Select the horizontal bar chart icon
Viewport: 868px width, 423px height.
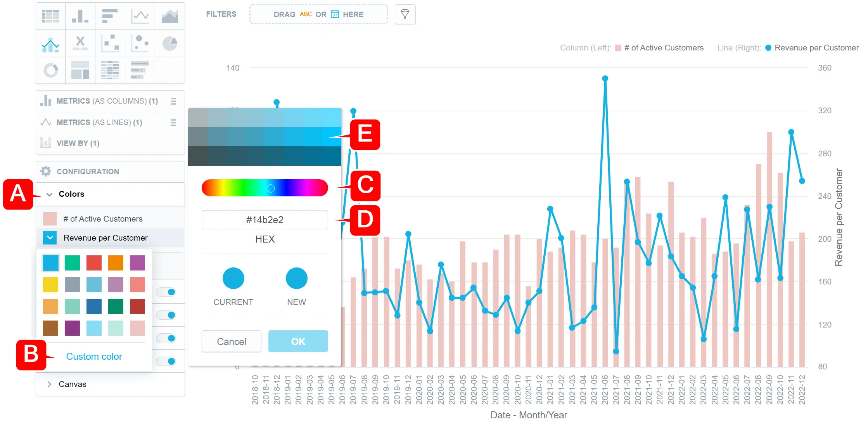110,16
